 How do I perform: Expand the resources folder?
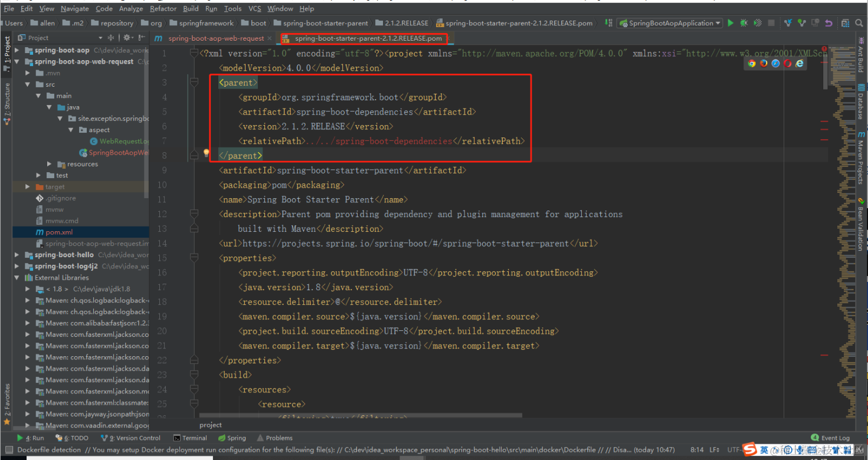[50, 164]
